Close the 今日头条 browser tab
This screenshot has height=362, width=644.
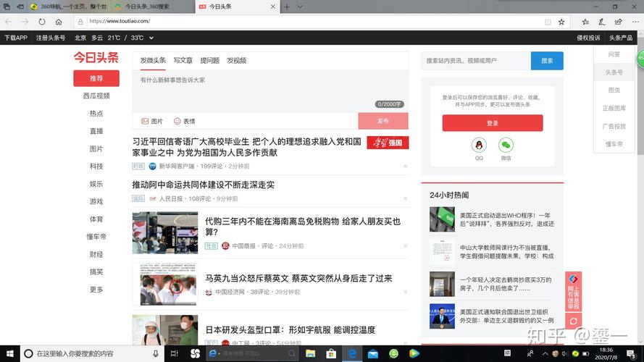[272, 7]
